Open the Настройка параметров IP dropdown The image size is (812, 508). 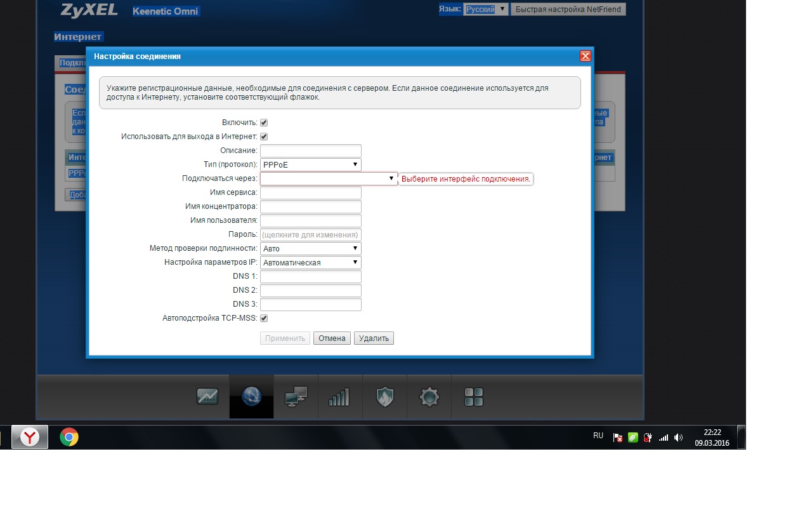(311, 263)
